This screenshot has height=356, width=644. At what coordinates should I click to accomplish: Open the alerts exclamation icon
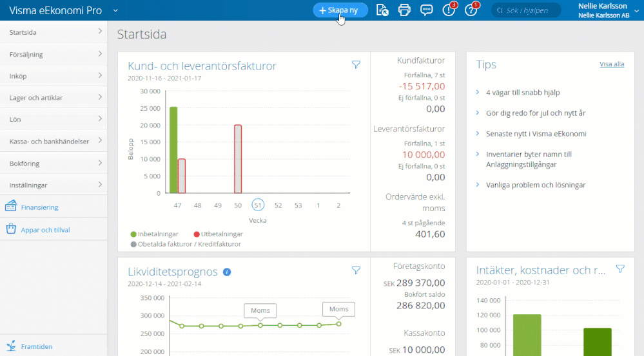click(x=448, y=10)
